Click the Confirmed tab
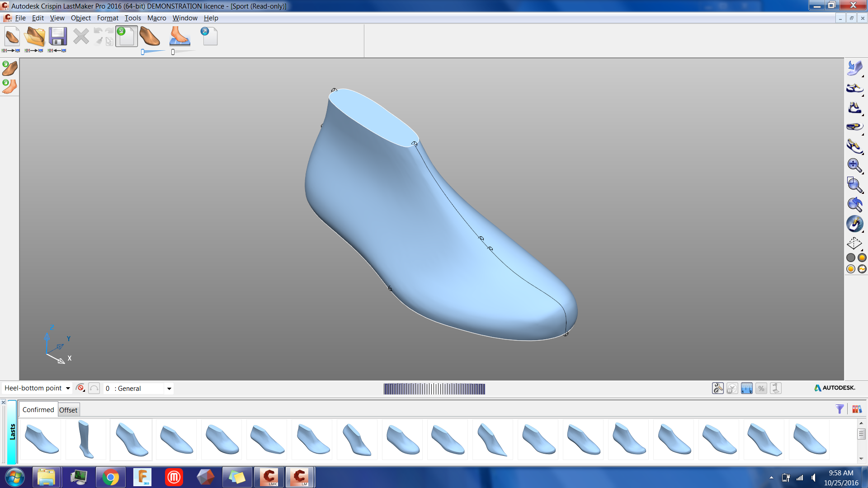This screenshot has width=868, height=488. [x=38, y=409]
